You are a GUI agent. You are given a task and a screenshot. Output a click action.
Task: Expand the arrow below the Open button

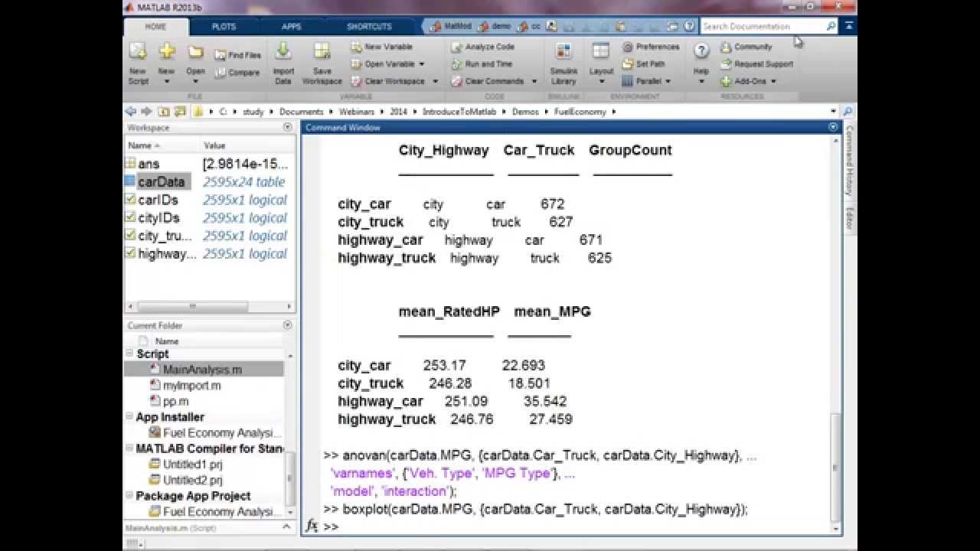click(195, 81)
